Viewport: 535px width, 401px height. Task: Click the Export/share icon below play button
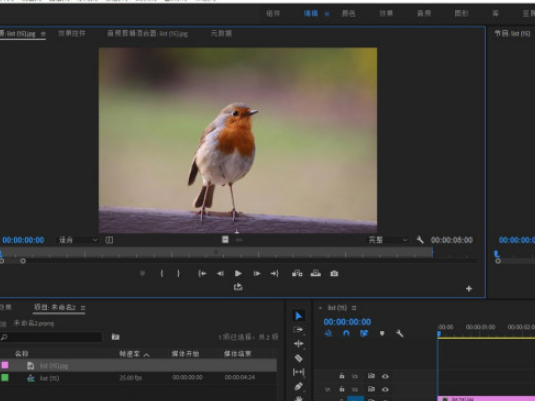pos(238,287)
